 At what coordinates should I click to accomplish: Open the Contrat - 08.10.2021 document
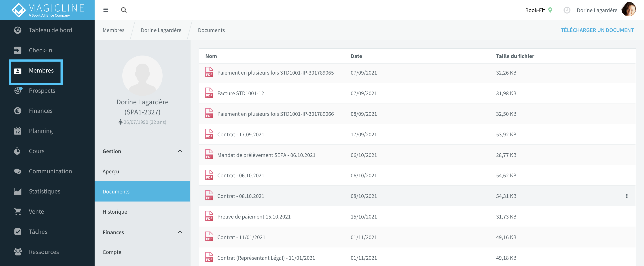[241, 196]
